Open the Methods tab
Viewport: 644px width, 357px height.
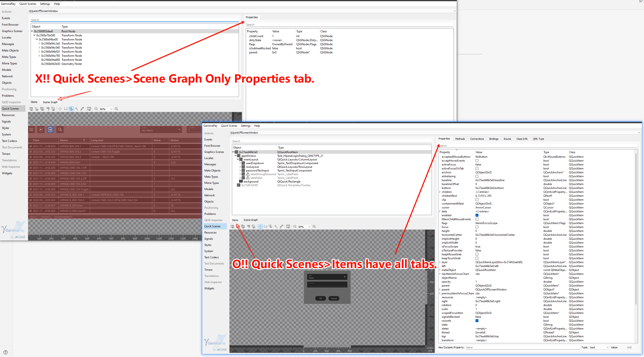460,139
